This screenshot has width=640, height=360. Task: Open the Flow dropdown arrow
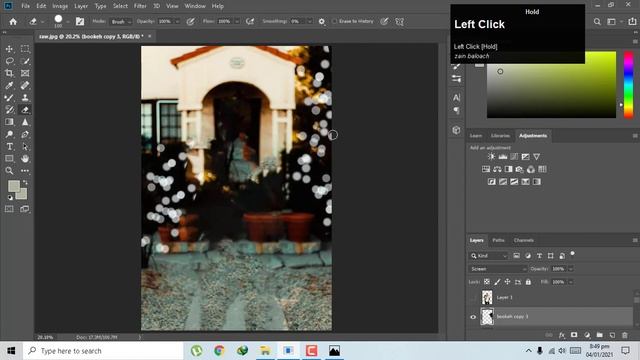pos(236,22)
